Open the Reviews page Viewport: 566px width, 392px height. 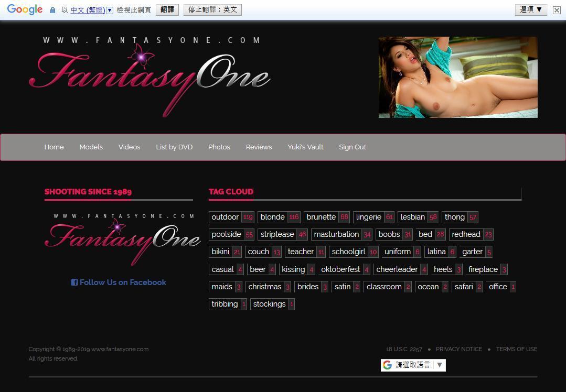click(259, 147)
